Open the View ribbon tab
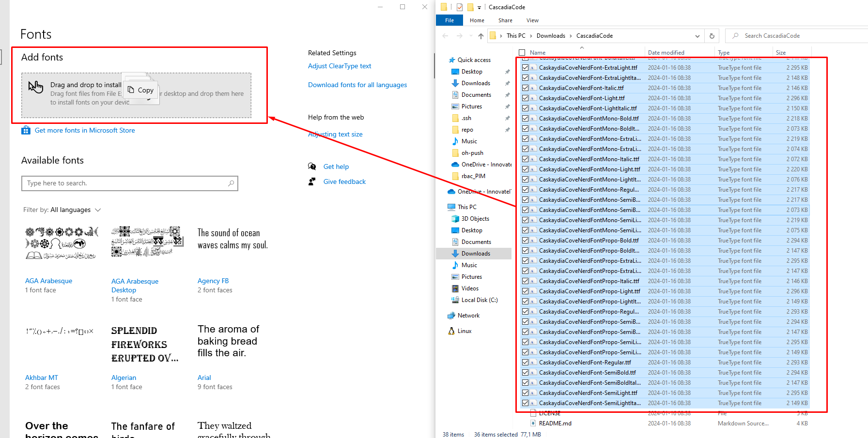This screenshot has width=868, height=438. point(532,20)
